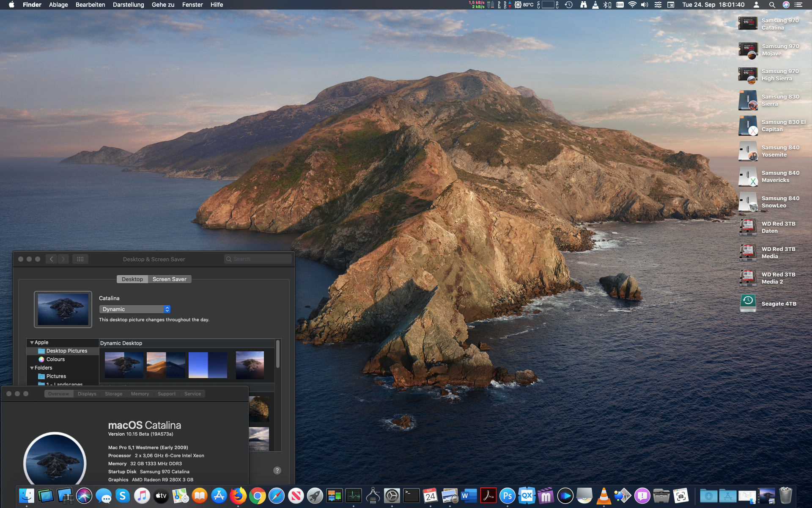Open VLC media player in dock
812x508 pixels.
click(x=604, y=496)
